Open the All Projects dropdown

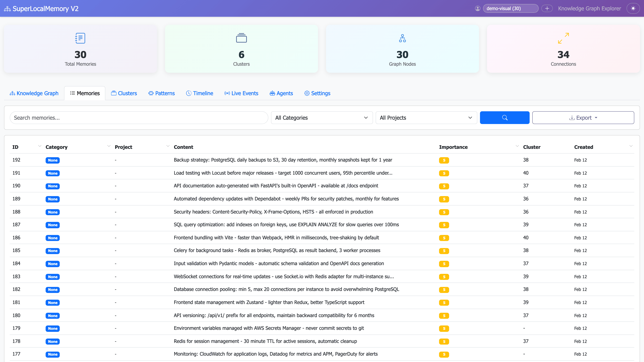tap(426, 117)
